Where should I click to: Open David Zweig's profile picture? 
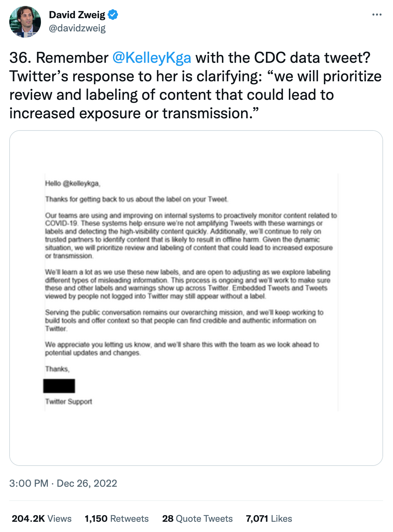click(x=25, y=21)
